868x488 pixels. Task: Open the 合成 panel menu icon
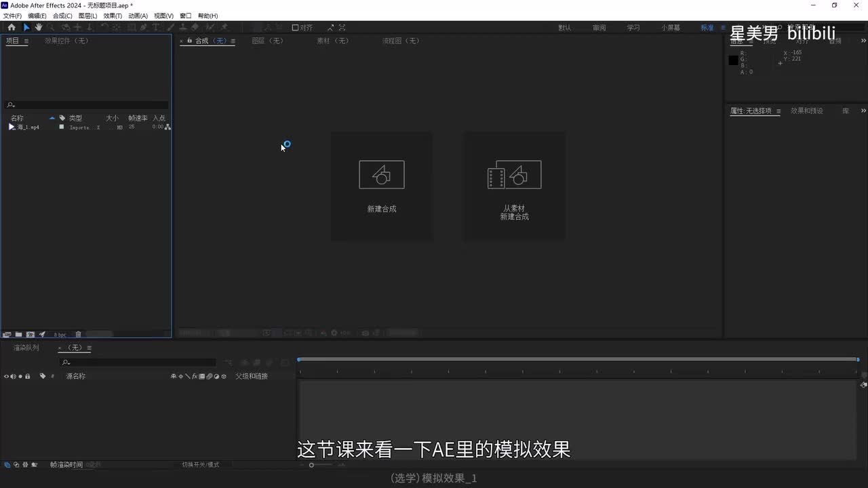point(233,41)
